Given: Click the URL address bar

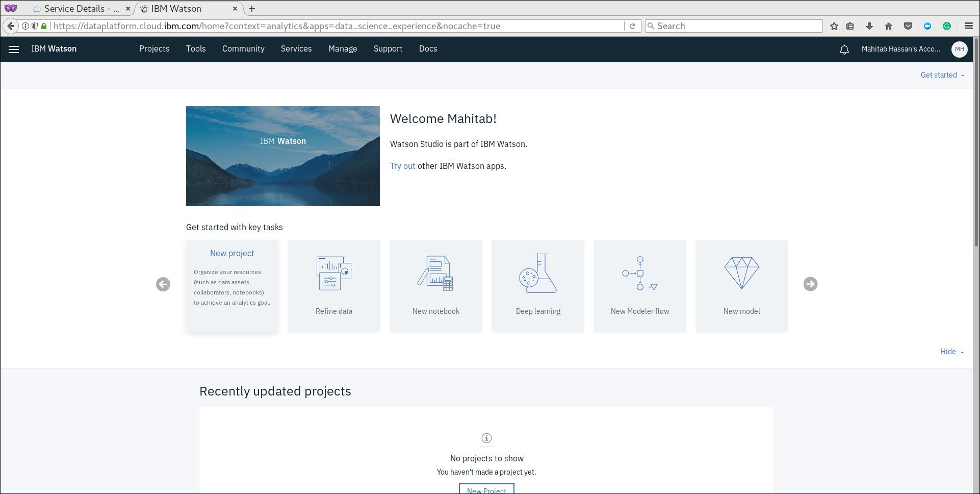Looking at the screenshot, I should pos(337,26).
